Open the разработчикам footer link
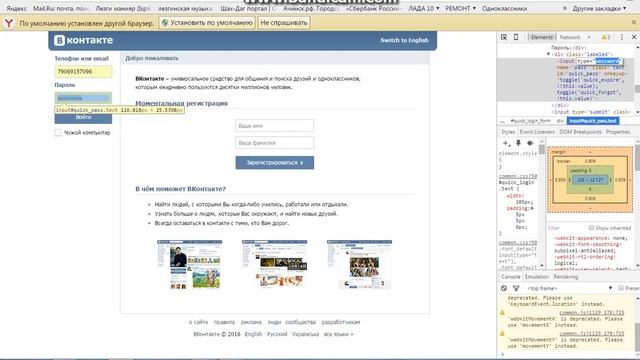The width and height of the screenshot is (640, 360). [x=341, y=322]
